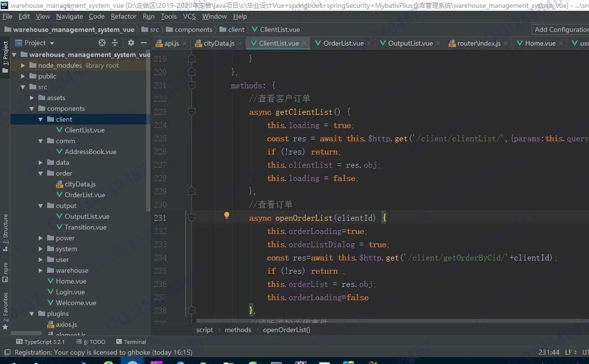Click the Add Configuration button
This screenshot has width=589, height=364.
coord(561,29)
